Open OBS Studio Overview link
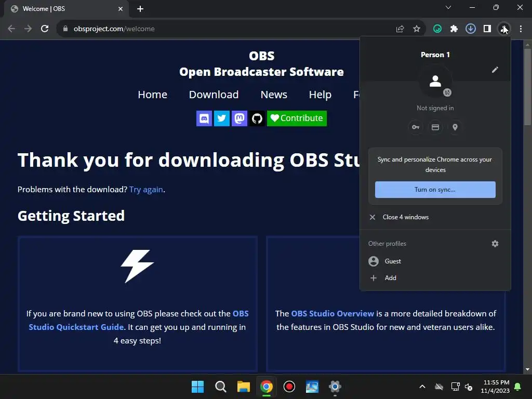This screenshot has height=399, width=532. [x=332, y=313]
